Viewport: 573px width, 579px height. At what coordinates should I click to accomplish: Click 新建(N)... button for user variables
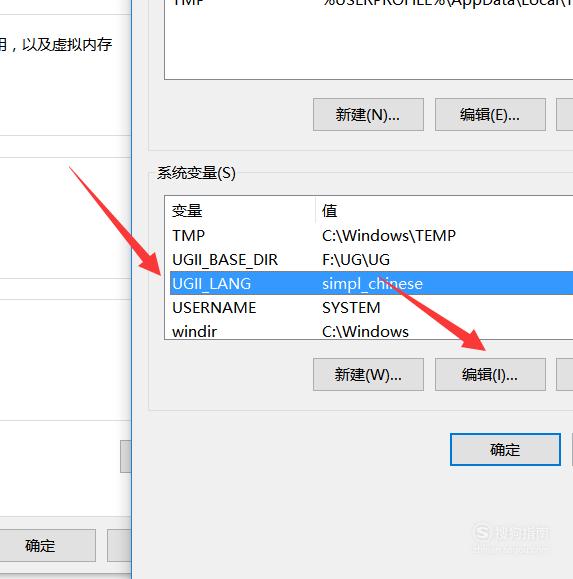[x=368, y=114]
